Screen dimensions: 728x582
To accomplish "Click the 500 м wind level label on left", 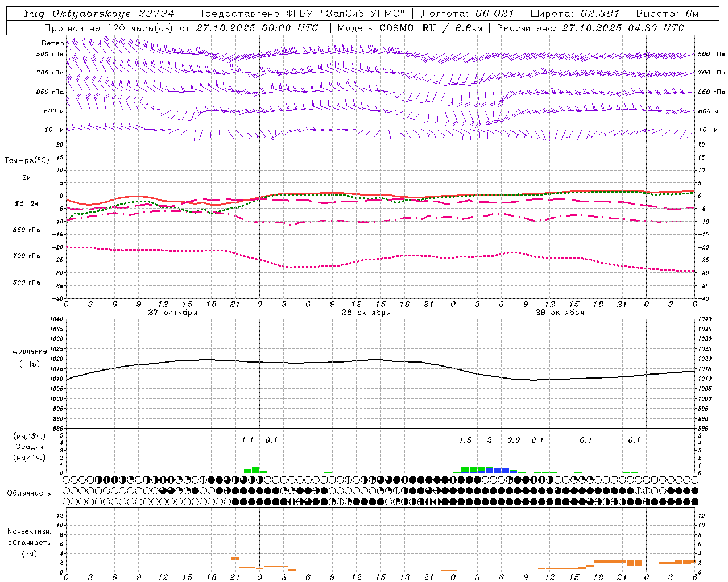I will pyautogui.click(x=54, y=111).
